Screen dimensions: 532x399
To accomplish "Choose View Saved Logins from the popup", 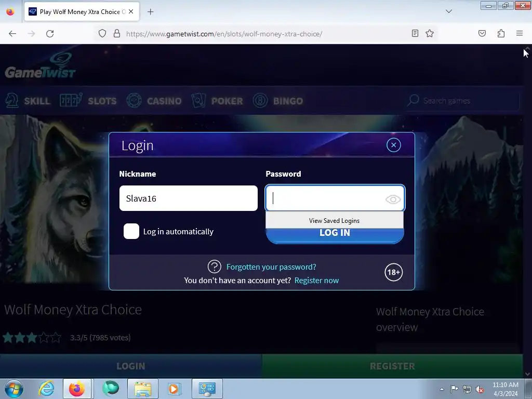I will (x=334, y=220).
